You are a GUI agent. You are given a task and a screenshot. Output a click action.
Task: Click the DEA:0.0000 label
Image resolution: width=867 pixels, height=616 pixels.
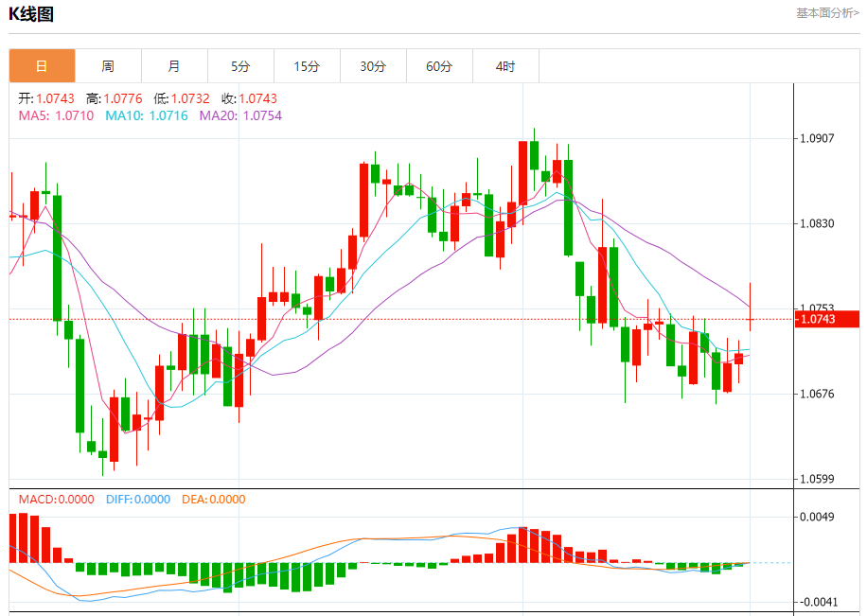(x=213, y=500)
